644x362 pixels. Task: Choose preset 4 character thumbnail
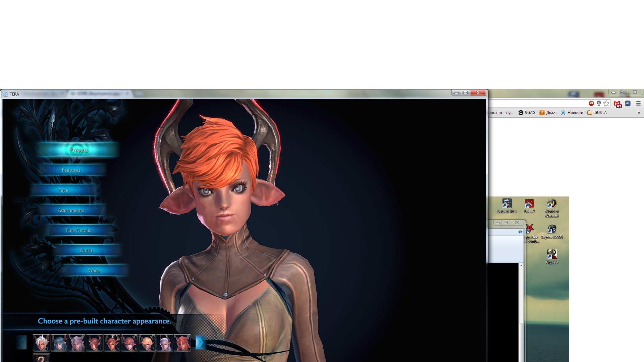pos(94,343)
